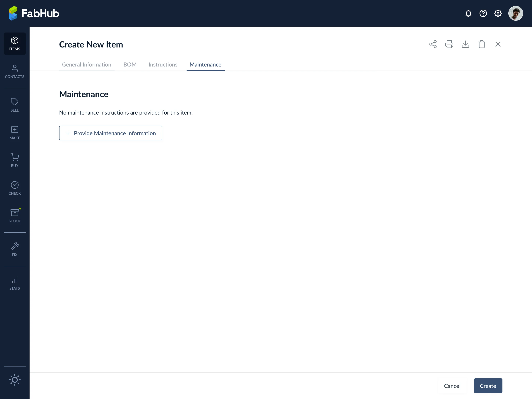Open user profile avatar
This screenshot has height=399, width=532.
tap(516, 13)
